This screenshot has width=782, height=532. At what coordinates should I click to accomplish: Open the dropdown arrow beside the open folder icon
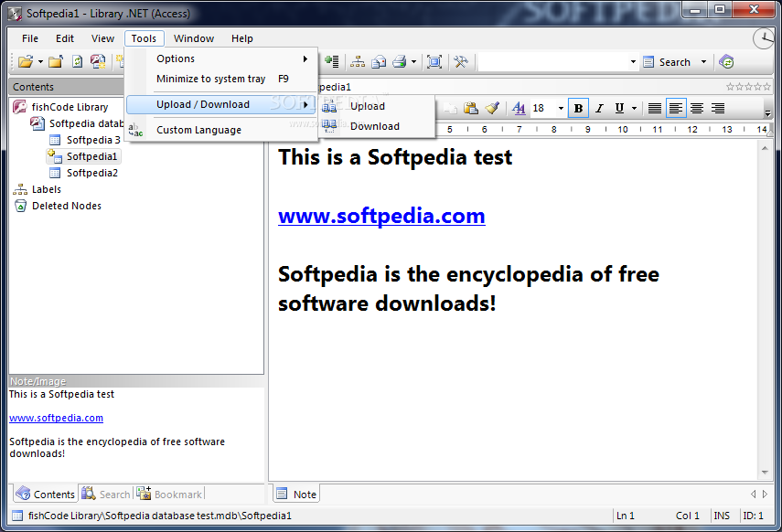[40, 62]
